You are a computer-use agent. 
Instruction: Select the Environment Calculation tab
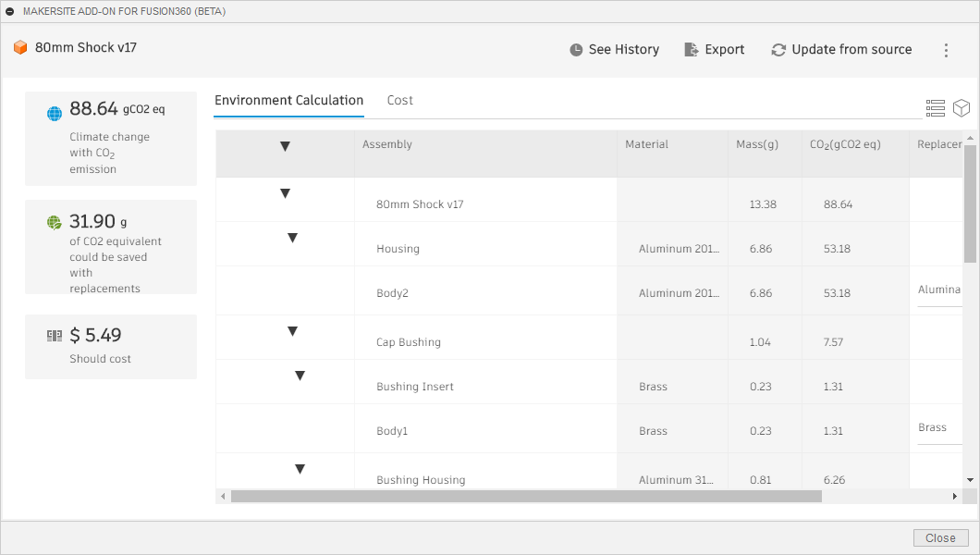(x=288, y=100)
